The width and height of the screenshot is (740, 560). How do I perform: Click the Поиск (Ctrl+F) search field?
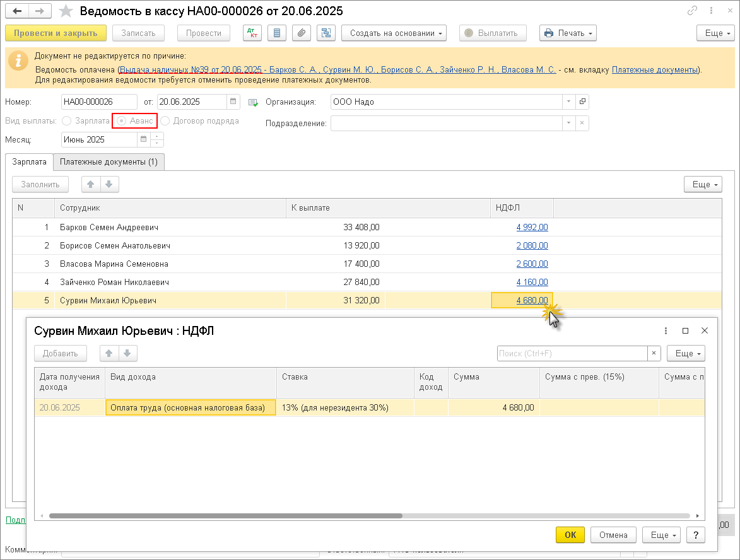tap(572, 354)
